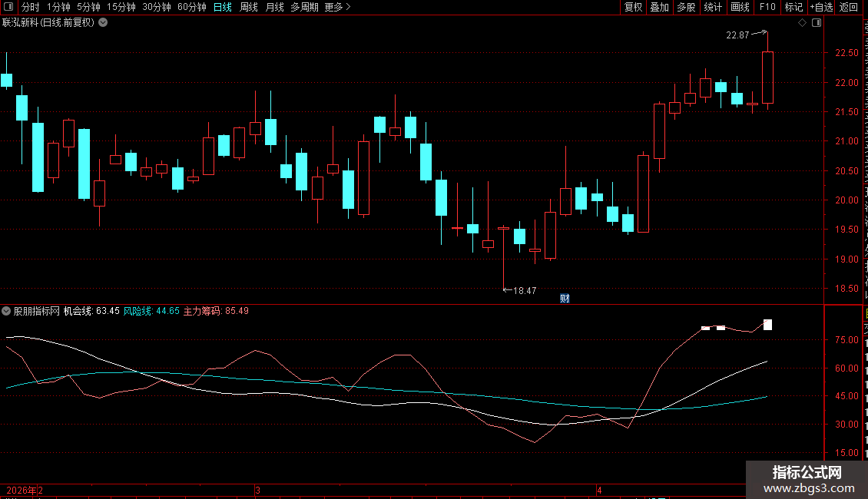Click the diamond icon in chart corner
The image size is (868, 499).
click(802, 23)
